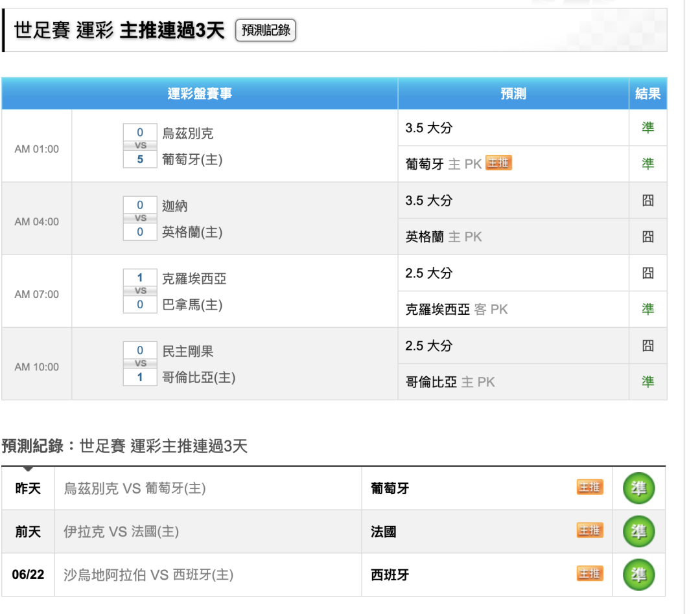Click 英格蘭 主 PK prediction

tap(443, 236)
